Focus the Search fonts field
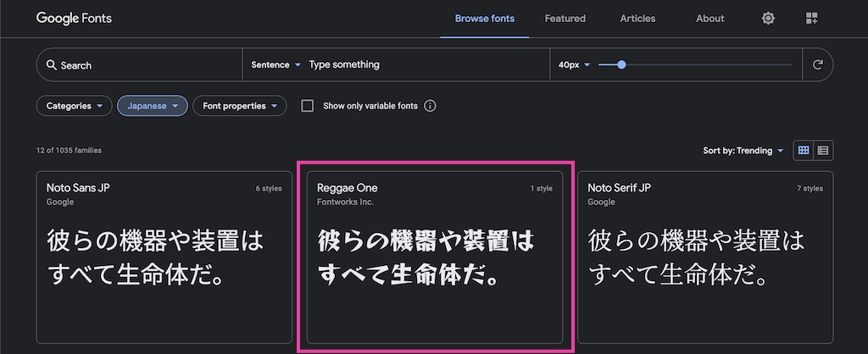This screenshot has height=354, width=868. tap(140, 64)
